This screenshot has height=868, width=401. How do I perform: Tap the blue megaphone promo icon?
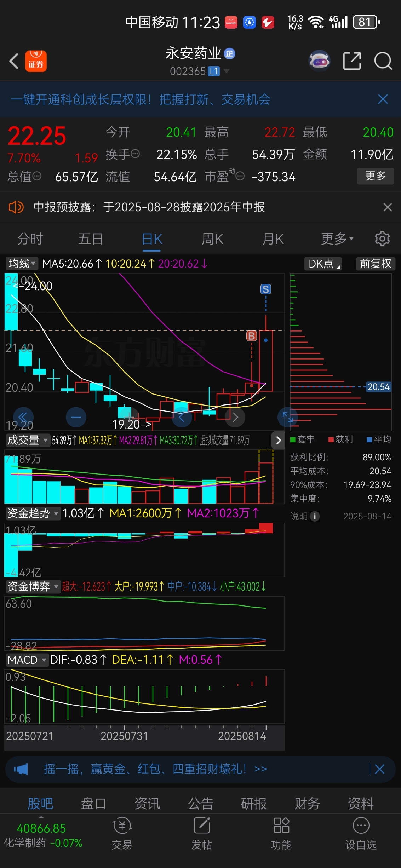[21, 769]
